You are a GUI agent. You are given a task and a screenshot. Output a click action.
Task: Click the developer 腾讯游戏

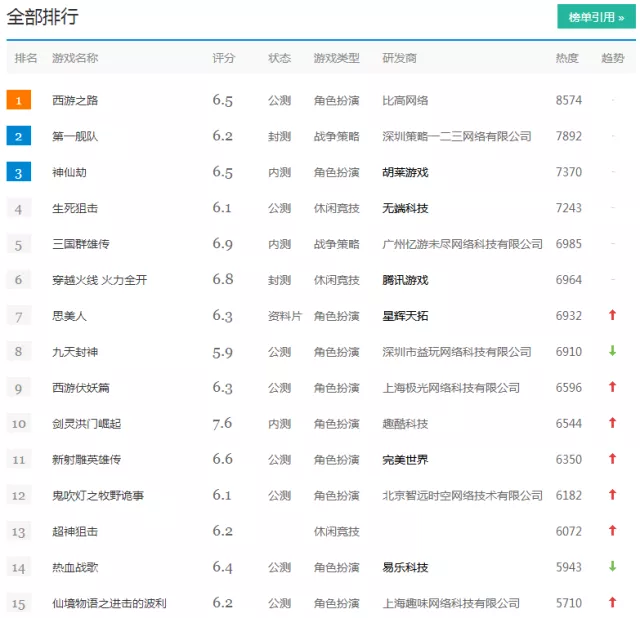click(x=405, y=280)
